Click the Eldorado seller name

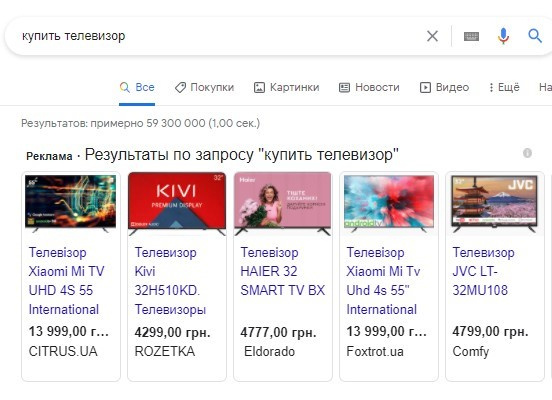pos(269,351)
